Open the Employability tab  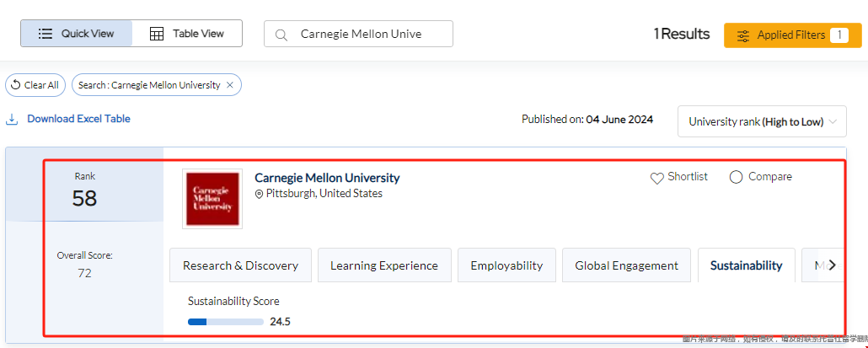(x=506, y=265)
